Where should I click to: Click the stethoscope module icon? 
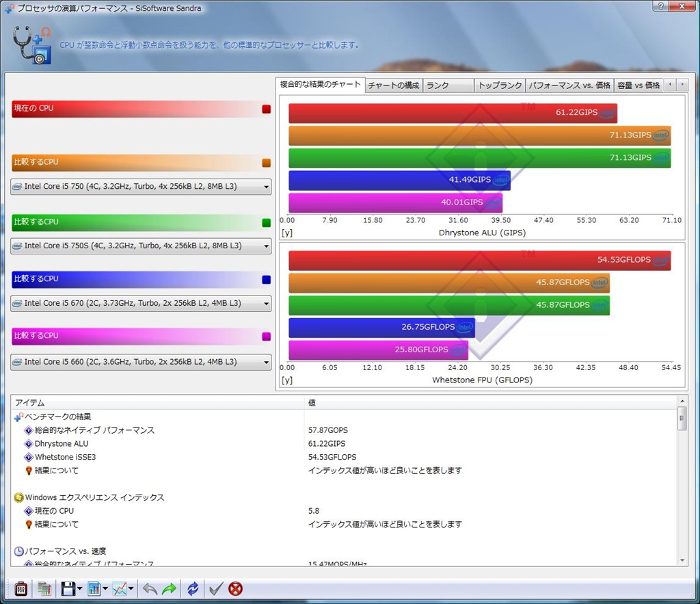[31, 44]
